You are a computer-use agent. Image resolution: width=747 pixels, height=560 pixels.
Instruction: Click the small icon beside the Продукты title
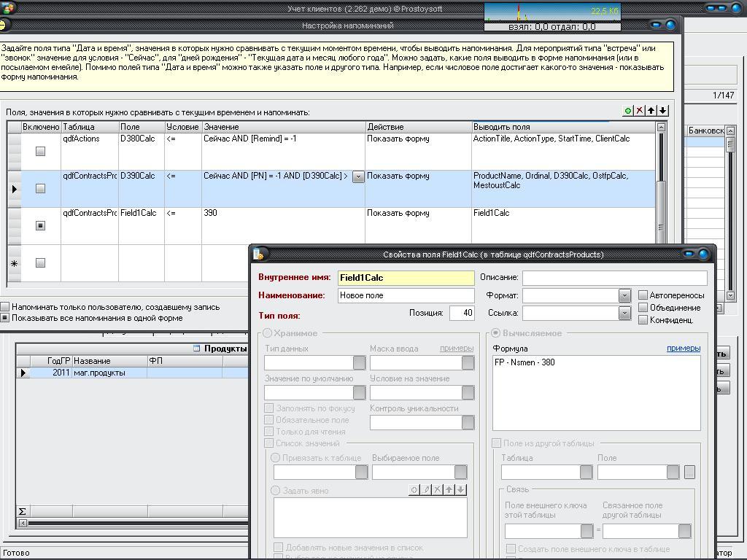point(196,349)
